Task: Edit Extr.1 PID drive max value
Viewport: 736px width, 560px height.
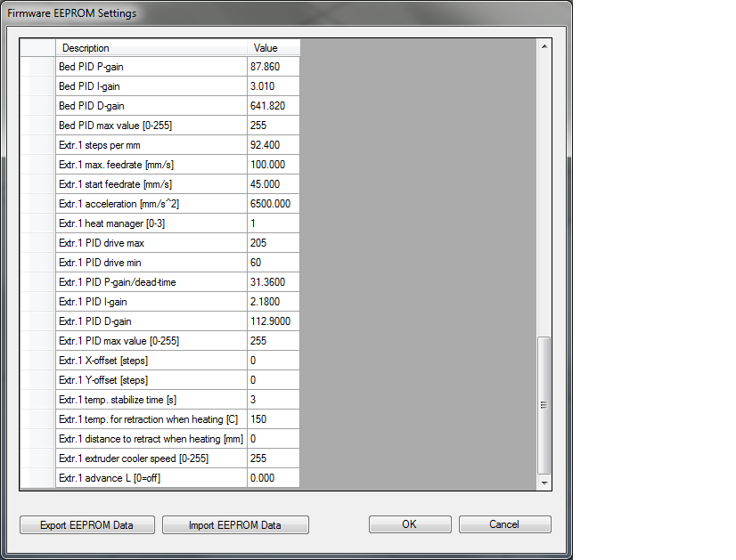Action: pyautogui.click(x=274, y=243)
